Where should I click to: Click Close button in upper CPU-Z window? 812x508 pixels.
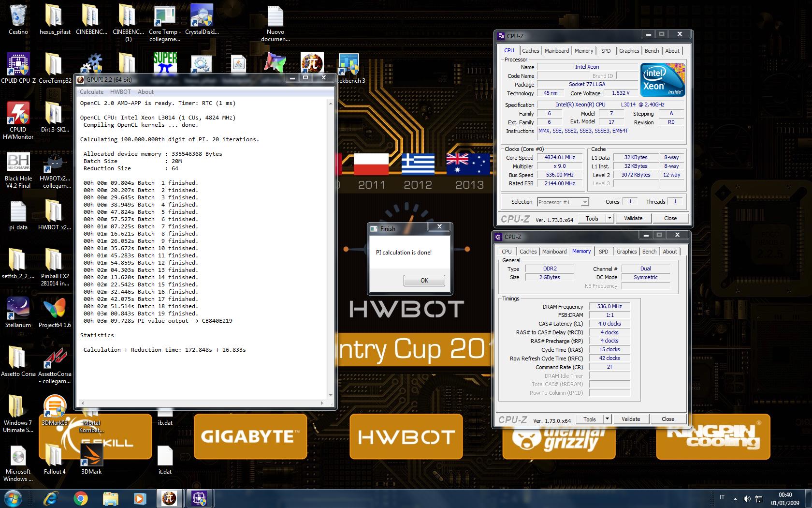tap(670, 218)
